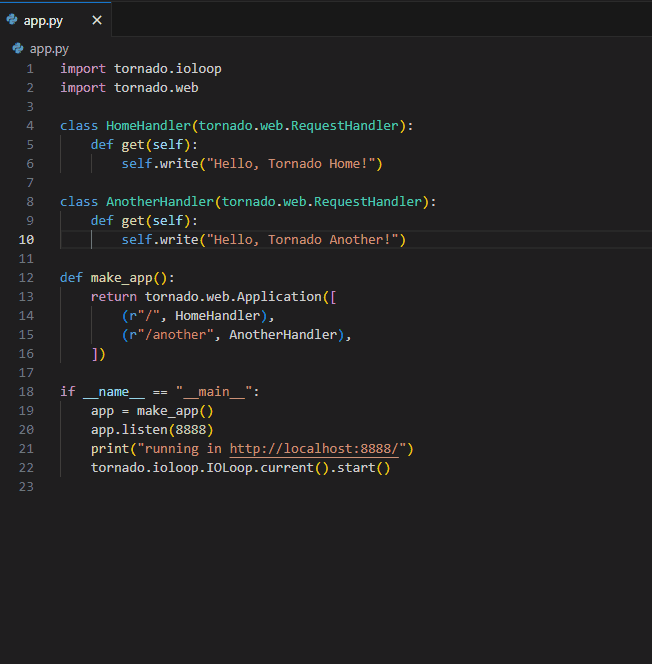Close the app.py editor tab
Screen dimensions: 652x664
[x=96, y=20]
